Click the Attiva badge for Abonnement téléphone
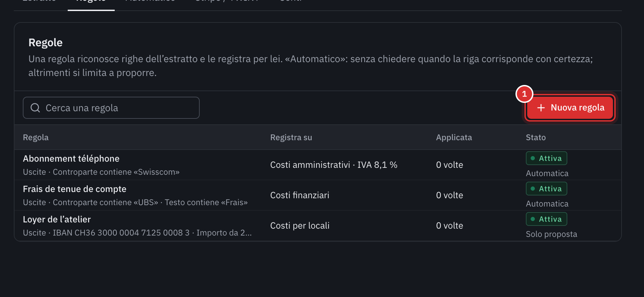The height and width of the screenshot is (297, 644). (546, 158)
